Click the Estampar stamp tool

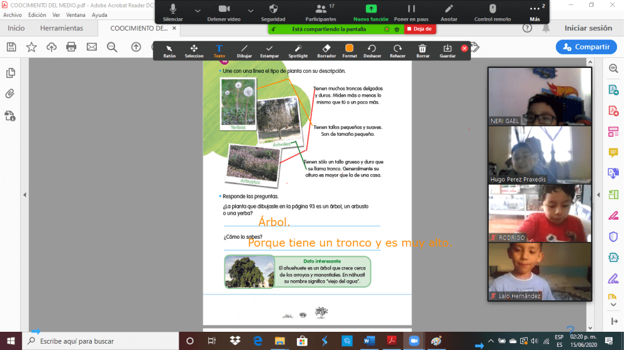click(269, 50)
